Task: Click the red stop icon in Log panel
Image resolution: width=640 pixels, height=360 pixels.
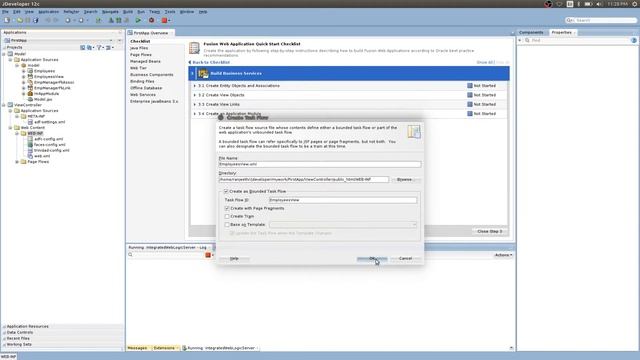Action: (x=208, y=255)
